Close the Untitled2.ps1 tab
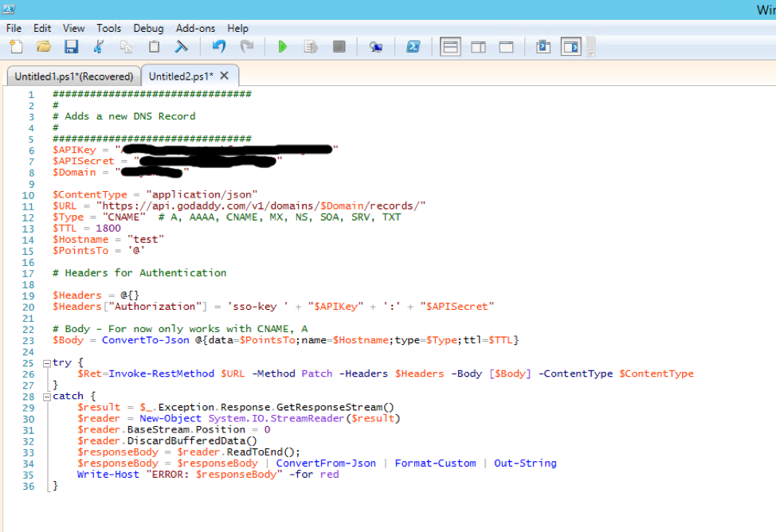This screenshot has height=532, width=776. pyautogui.click(x=224, y=76)
